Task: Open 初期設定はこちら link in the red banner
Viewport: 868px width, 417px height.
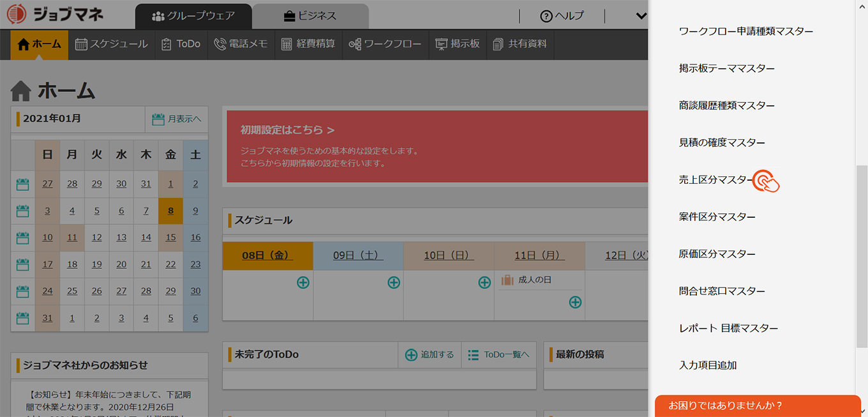Action: [x=287, y=130]
